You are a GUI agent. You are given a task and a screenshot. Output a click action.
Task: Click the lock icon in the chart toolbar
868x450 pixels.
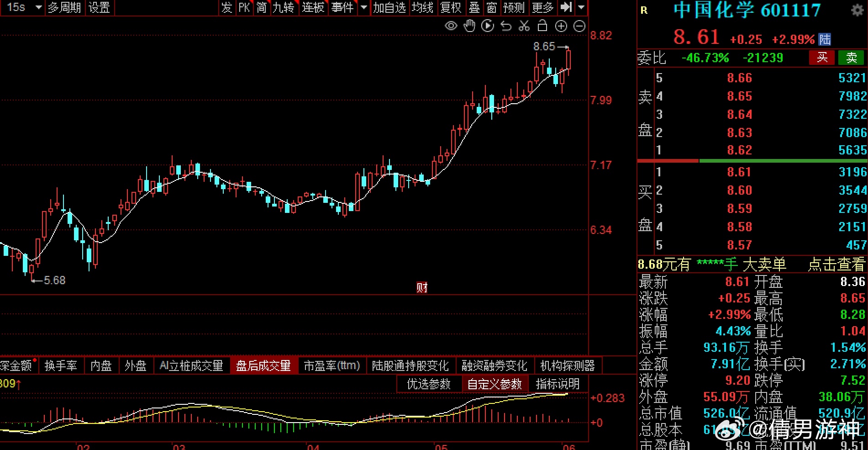542,26
